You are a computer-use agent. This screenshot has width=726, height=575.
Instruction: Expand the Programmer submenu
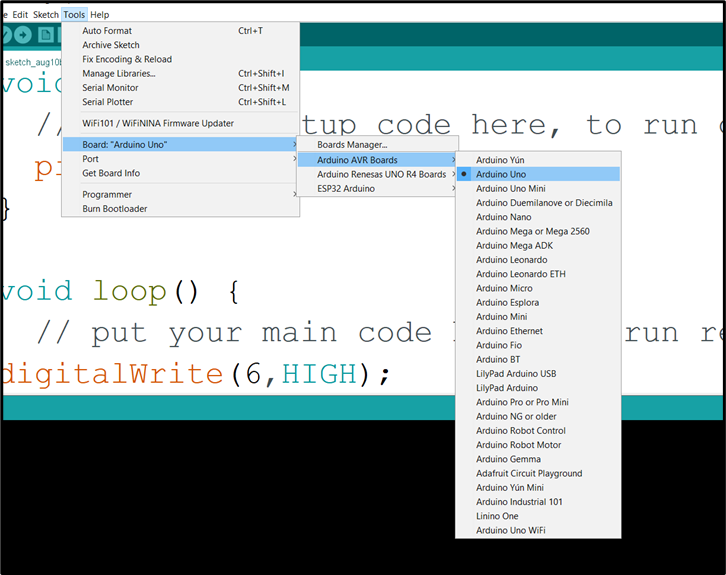pos(181,194)
